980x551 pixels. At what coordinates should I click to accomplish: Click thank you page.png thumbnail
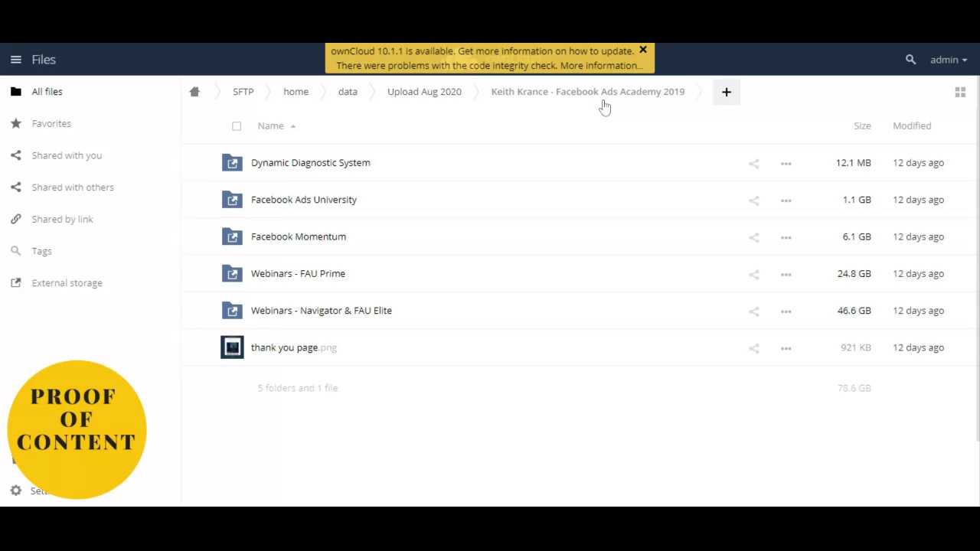232,347
